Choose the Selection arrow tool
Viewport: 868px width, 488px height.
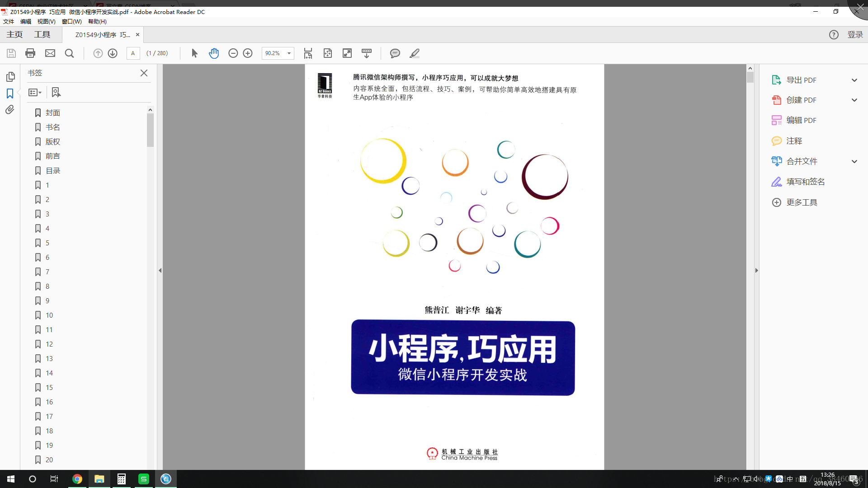(194, 53)
